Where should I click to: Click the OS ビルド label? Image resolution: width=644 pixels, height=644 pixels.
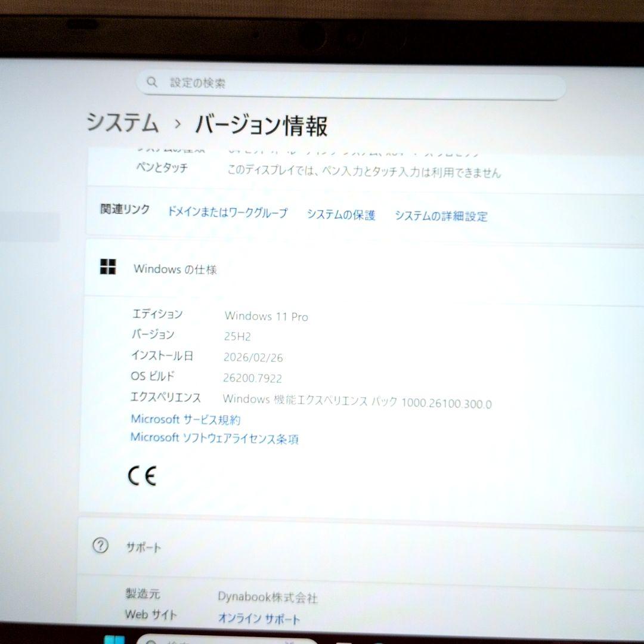point(153,376)
